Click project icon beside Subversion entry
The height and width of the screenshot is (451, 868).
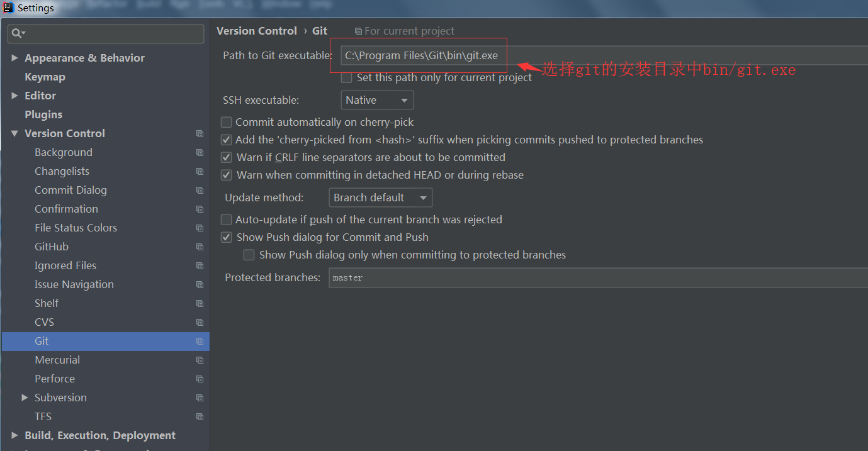tap(200, 398)
